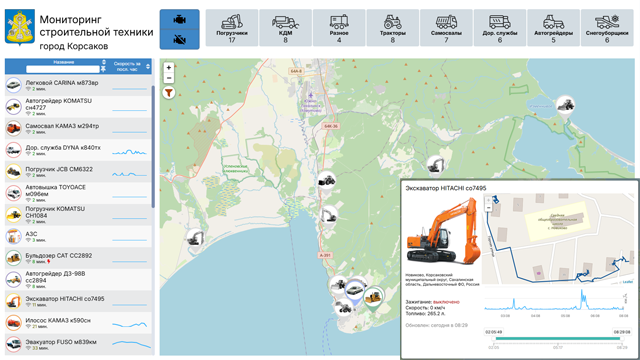Viewport: 640px width, 360px height.
Task: Click the list filter icon beside search
Action: (104, 69)
